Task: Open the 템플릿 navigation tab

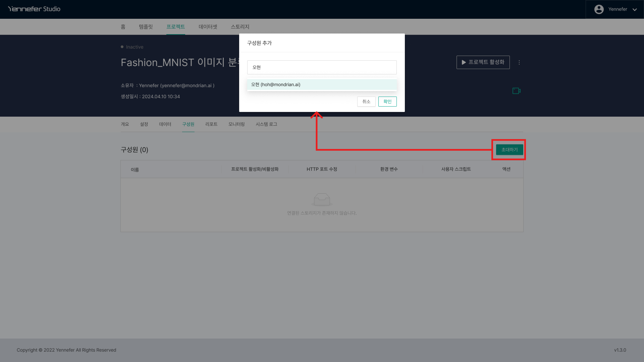Action: click(x=146, y=27)
